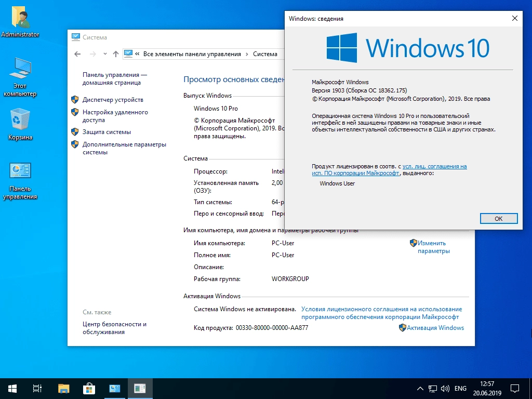Show hidden tray icons chevron
Viewport: 532px width, 399px height.
coord(420,389)
